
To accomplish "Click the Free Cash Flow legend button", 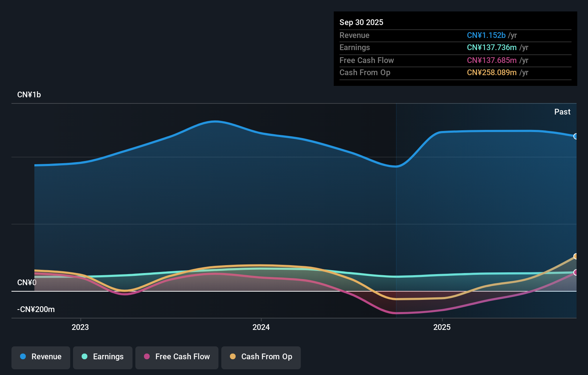I will point(177,357).
